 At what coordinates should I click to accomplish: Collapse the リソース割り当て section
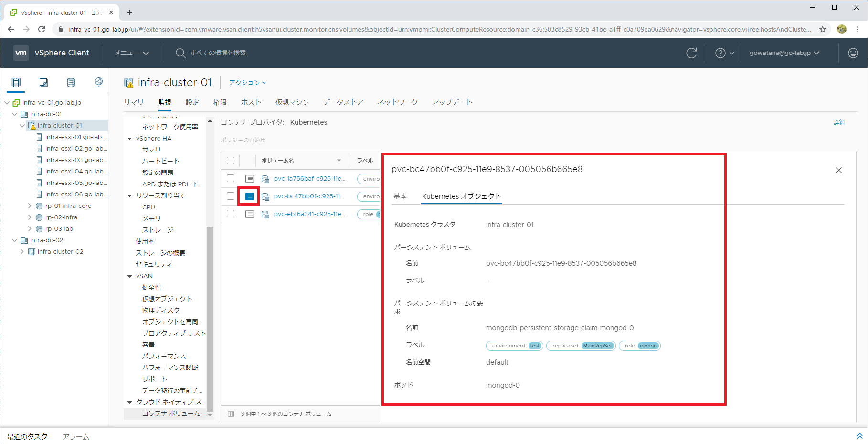129,196
